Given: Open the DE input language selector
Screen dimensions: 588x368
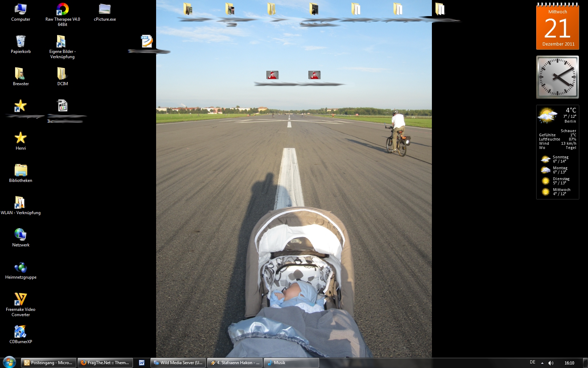Looking at the screenshot, I should (x=532, y=362).
